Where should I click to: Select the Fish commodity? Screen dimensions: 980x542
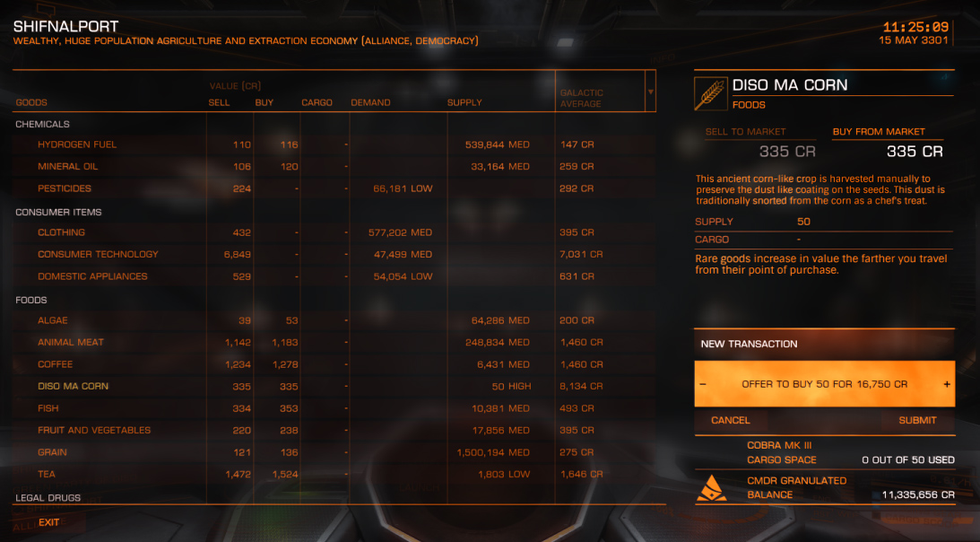[x=334, y=408]
